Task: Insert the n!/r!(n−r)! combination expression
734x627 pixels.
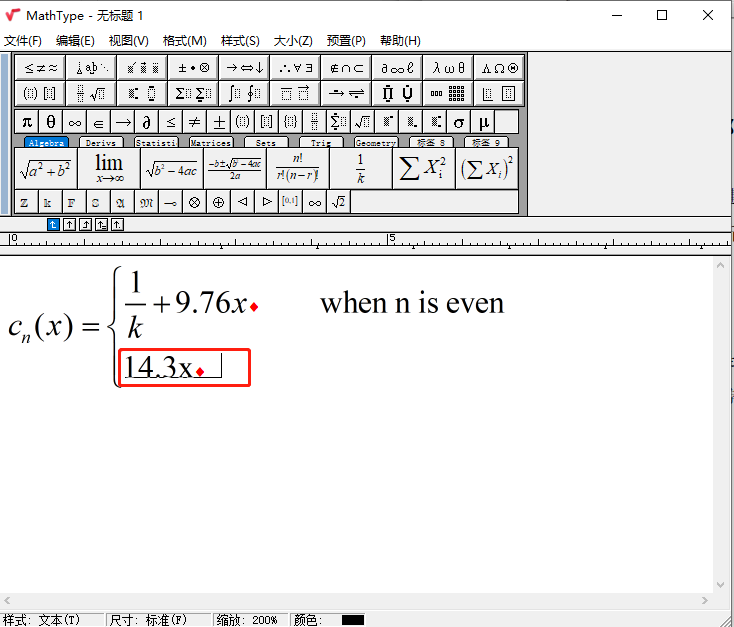Action: click(298, 169)
